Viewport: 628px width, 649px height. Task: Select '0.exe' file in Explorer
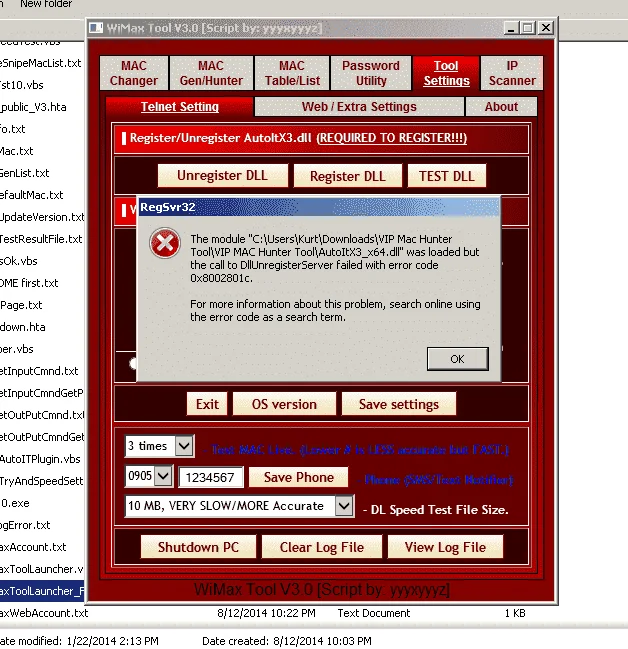[x=15, y=503]
